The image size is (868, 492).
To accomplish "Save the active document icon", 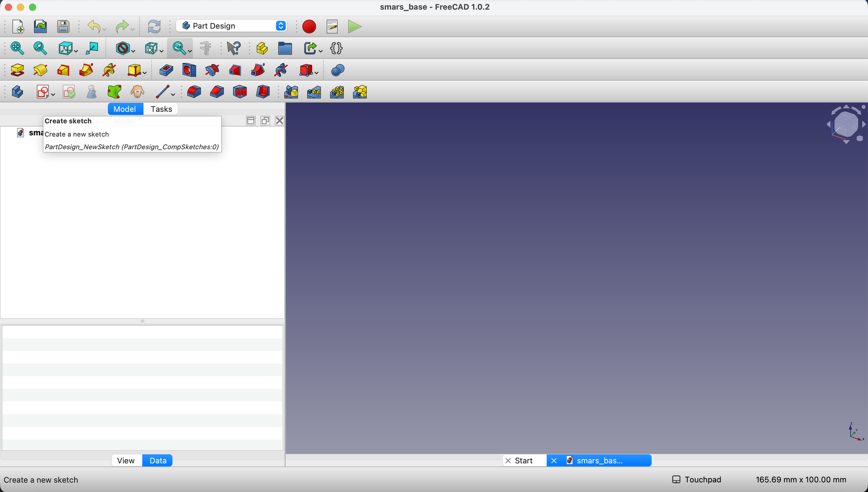I will click(63, 27).
